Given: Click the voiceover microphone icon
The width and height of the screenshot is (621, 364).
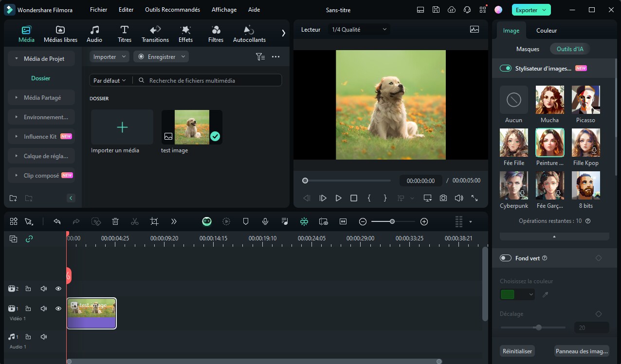Looking at the screenshot, I should click(265, 221).
